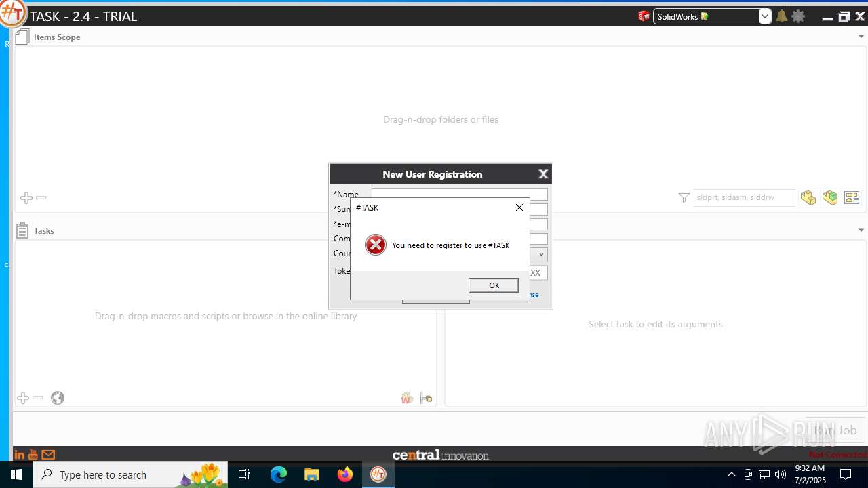Open Task View in the taskbar
The image size is (868, 488).
pos(245,474)
